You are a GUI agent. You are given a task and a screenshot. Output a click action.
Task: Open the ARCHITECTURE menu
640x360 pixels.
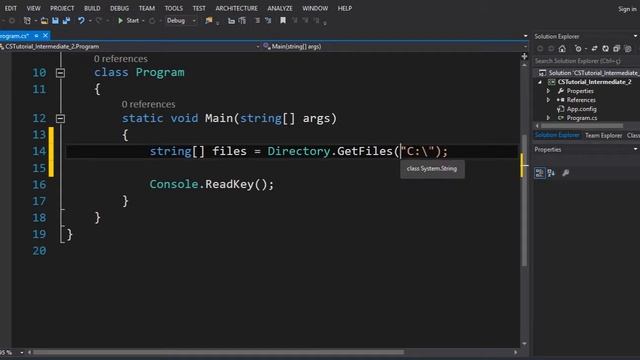(x=237, y=8)
